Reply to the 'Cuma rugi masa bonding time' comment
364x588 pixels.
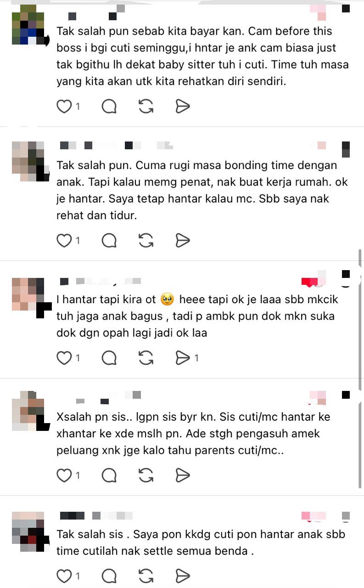[109, 240]
